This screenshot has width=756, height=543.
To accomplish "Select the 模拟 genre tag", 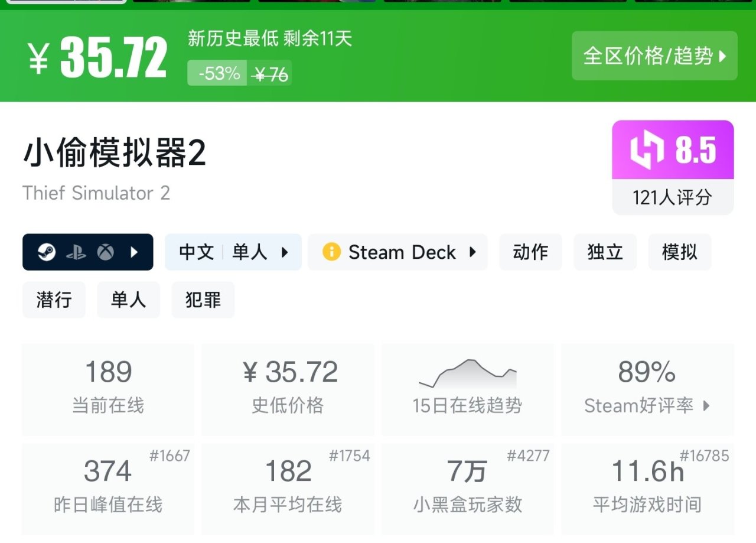I will tap(679, 252).
